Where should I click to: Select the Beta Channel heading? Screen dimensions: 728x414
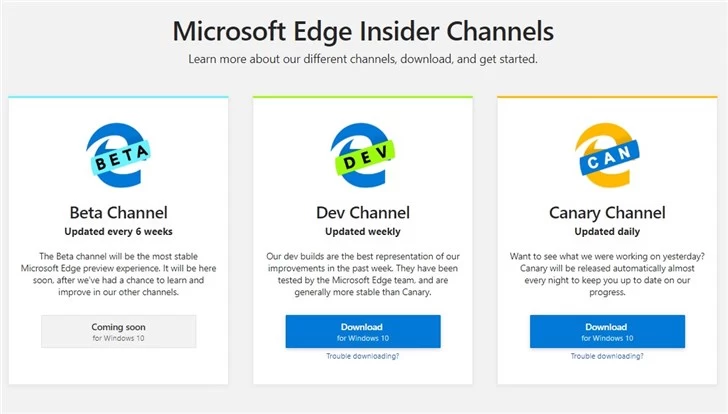coord(118,212)
